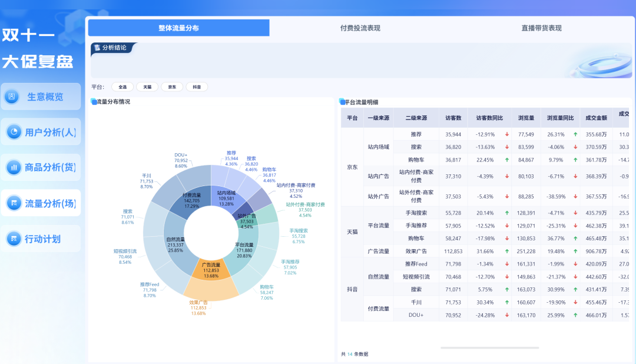636x364 pixels.
Task: Toggle the 天猫 platform filter
Action: pos(147,87)
